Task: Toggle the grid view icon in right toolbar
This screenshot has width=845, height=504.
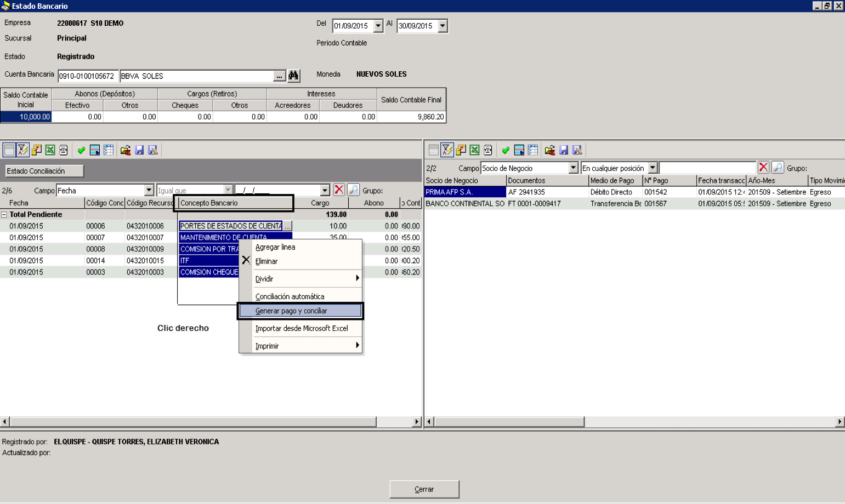Action: point(433,150)
